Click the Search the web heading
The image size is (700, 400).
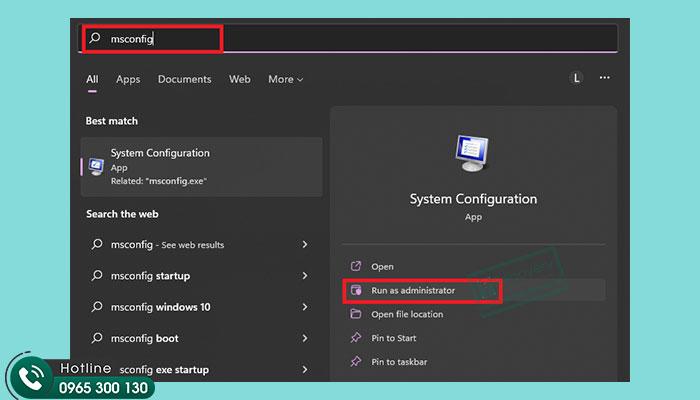coord(122,214)
